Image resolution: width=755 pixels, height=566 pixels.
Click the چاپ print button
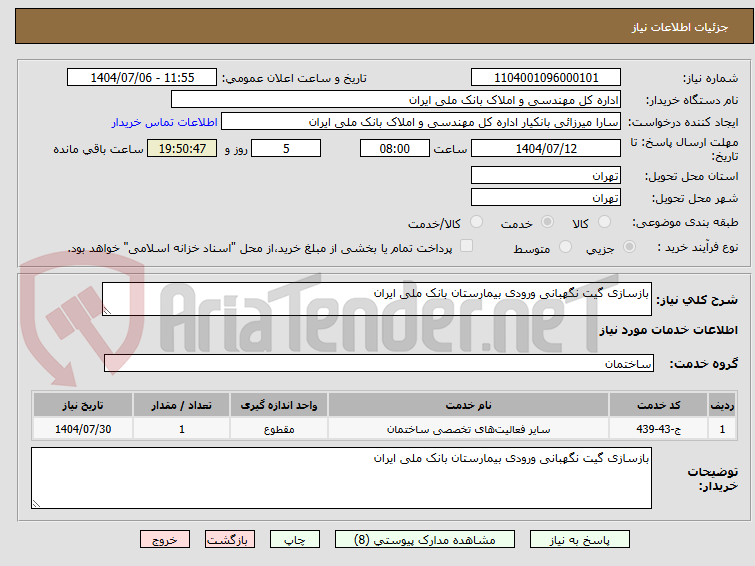click(295, 540)
